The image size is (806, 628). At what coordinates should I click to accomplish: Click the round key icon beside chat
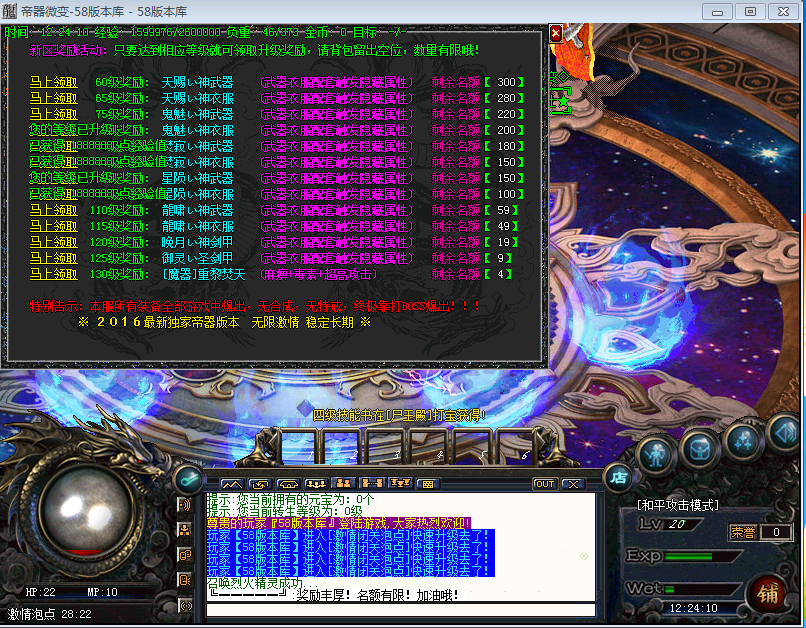[189, 479]
